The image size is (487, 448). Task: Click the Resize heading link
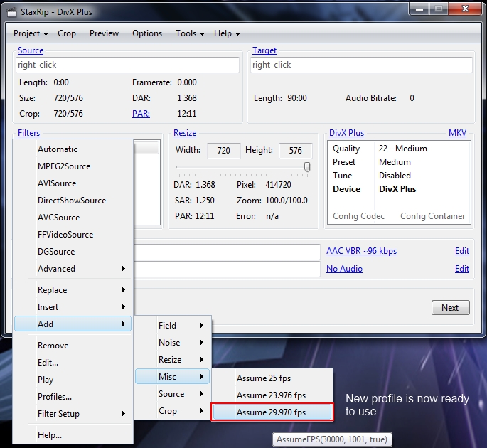[185, 133]
